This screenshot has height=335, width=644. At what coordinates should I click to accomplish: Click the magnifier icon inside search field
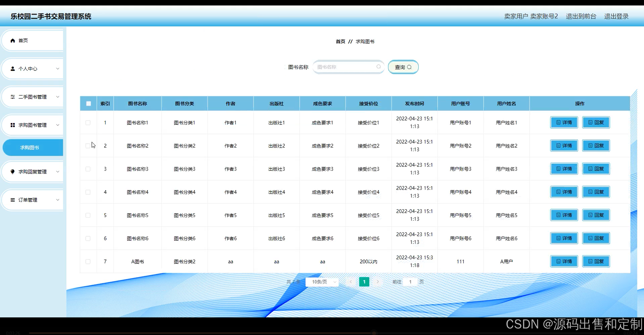pyautogui.click(x=378, y=67)
